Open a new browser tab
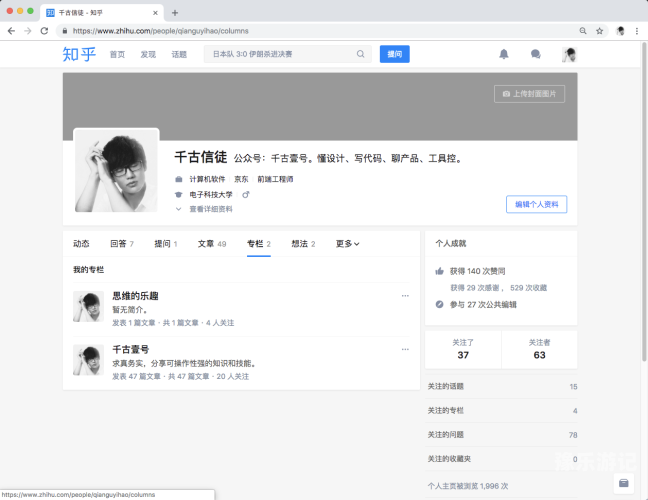 coord(175,13)
